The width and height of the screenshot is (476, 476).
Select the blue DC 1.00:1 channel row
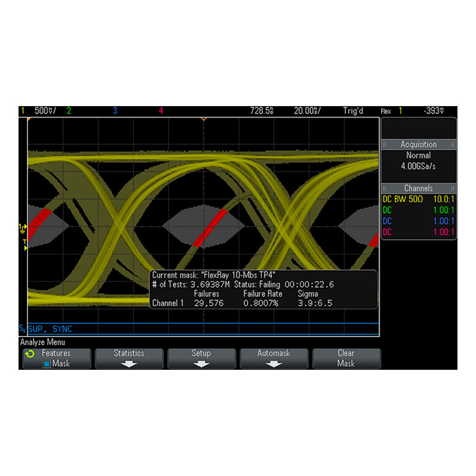coord(418,221)
